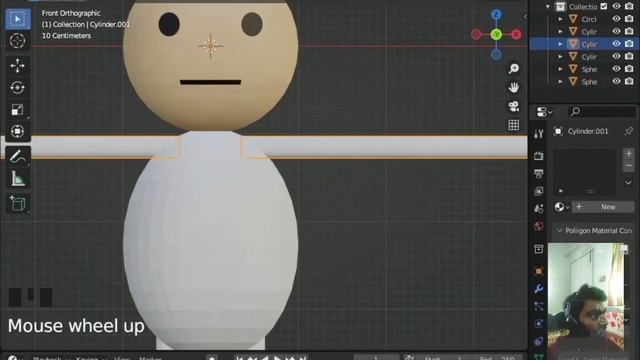Disable render camera on highlighted Cylir row
Screen dimensions: 640x360
tap(629, 44)
